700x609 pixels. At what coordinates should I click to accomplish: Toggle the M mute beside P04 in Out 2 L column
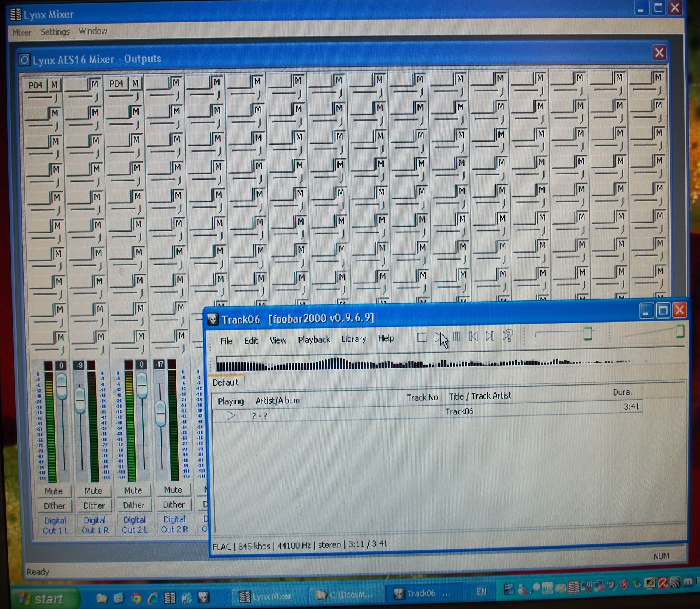[x=136, y=84]
